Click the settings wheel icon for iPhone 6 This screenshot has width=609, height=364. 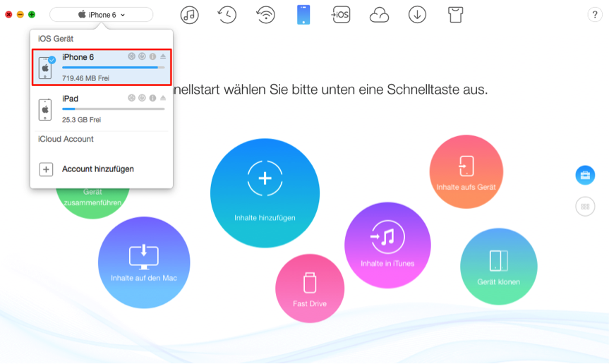coord(132,56)
